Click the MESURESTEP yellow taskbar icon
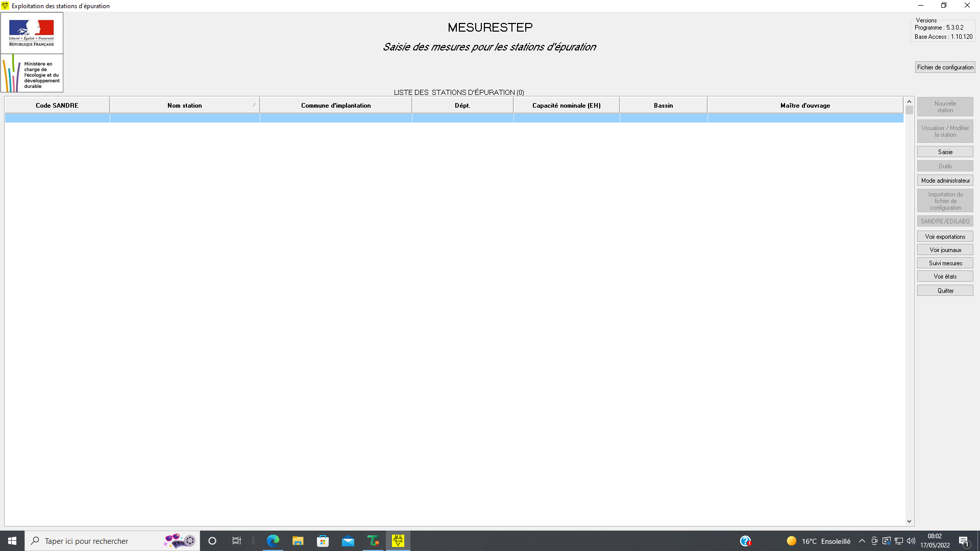980x551 pixels. coord(398,541)
